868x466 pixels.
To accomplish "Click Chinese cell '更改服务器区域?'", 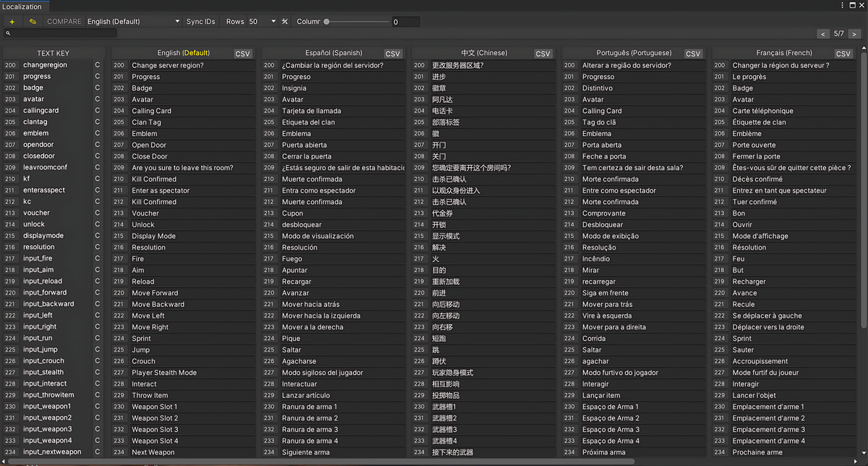I will [x=493, y=65].
